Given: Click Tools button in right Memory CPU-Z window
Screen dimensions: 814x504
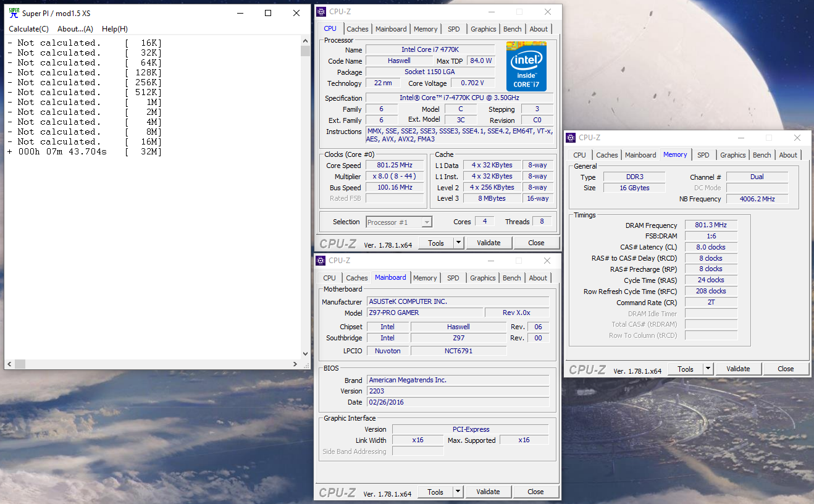Looking at the screenshot, I should 686,369.
